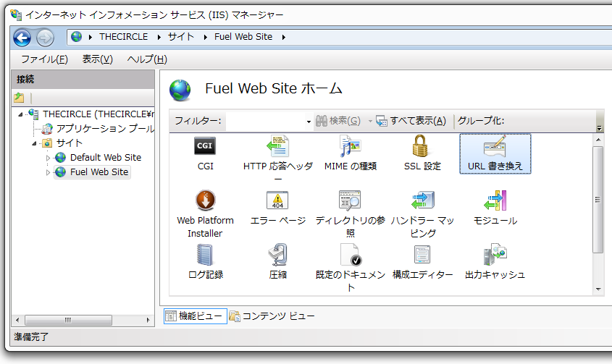Image resolution: width=612 pixels, height=364 pixels.
Task: Click the connections panel toolbar icon
Action: pos(19,98)
